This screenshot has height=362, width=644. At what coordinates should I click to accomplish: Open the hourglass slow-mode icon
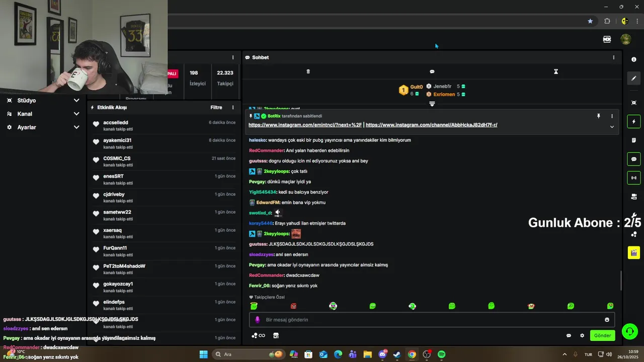click(556, 71)
